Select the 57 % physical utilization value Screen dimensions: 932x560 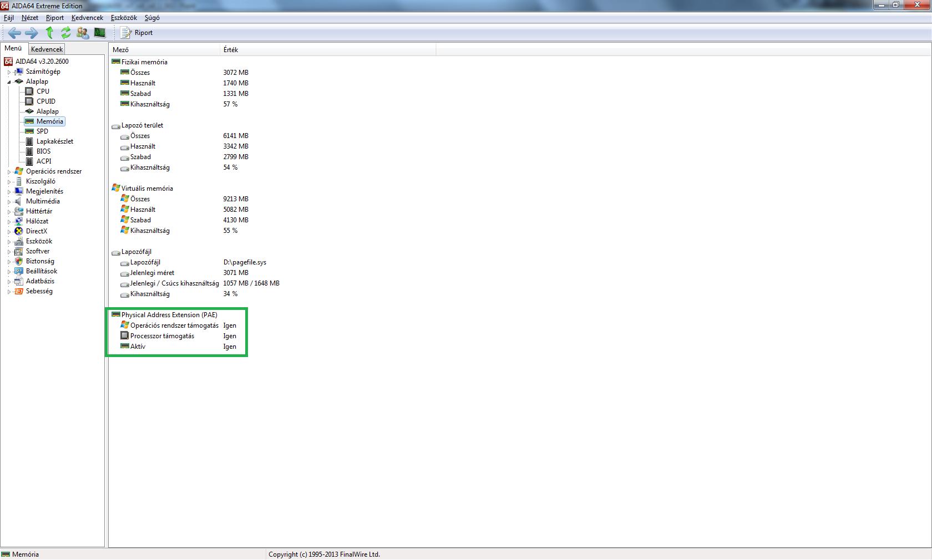click(230, 104)
